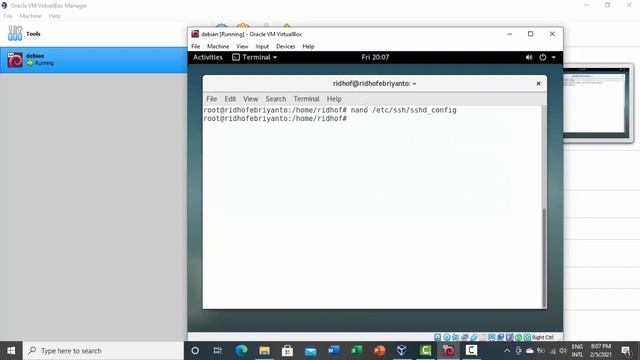Click the 8:07 PM taskbar clock

(x=601, y=351)
